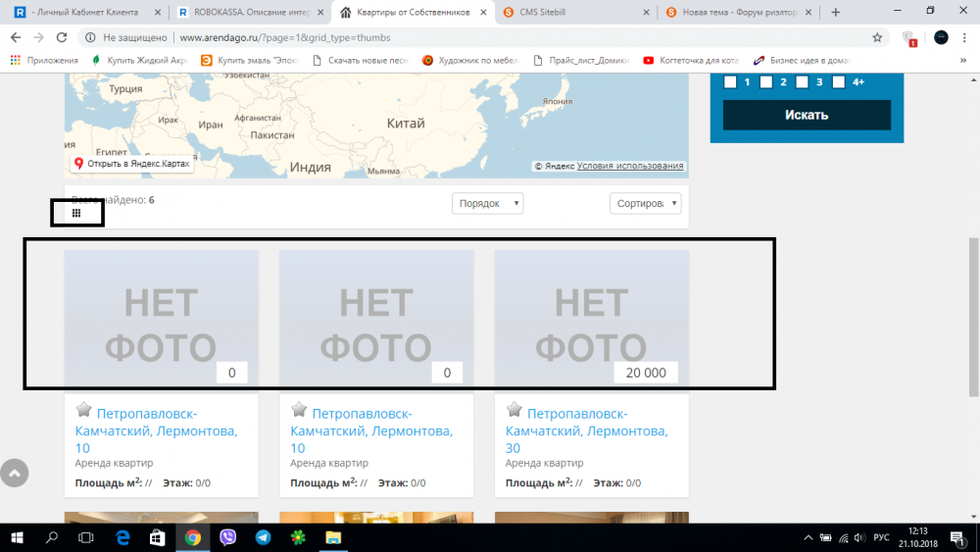Open the Сортировка dropdown

[644, 203]
